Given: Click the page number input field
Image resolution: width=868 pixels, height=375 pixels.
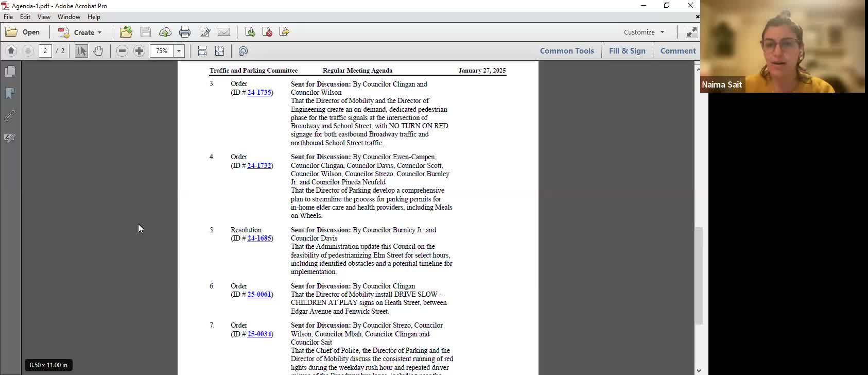Looking at the screenshot, I should tap(45, 51).
